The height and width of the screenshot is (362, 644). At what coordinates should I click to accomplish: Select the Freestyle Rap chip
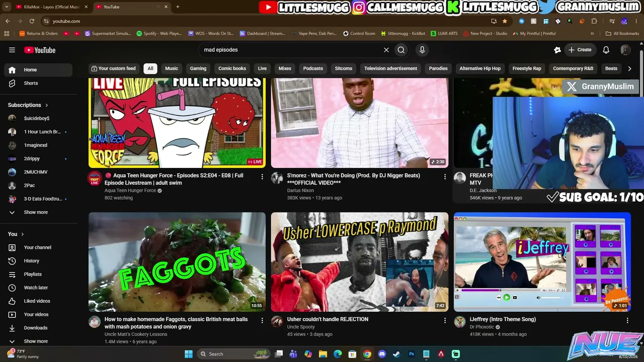tap(527, 68)
